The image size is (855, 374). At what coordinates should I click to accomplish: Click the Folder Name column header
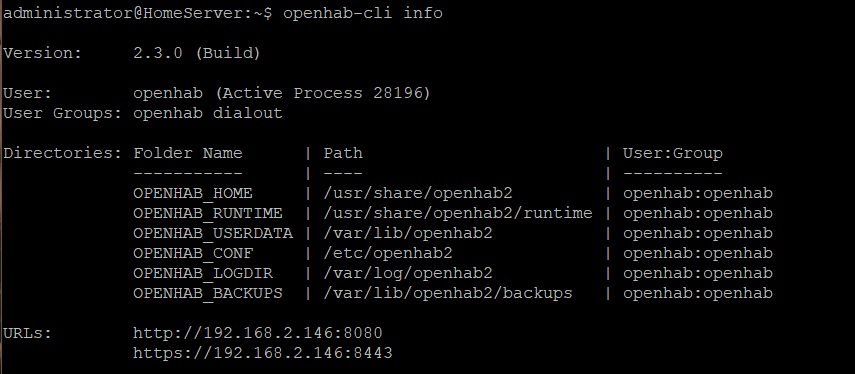(188, 153)
